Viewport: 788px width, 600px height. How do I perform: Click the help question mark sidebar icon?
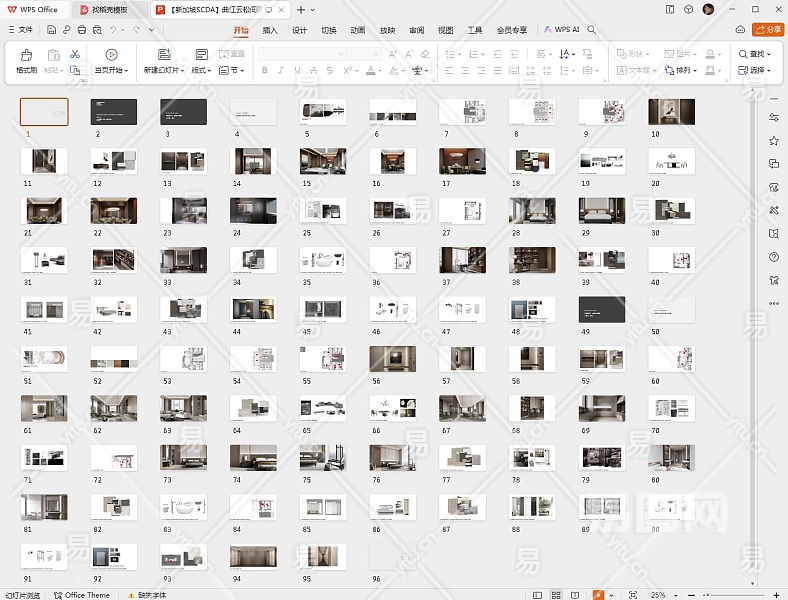[x=774, y=257]
